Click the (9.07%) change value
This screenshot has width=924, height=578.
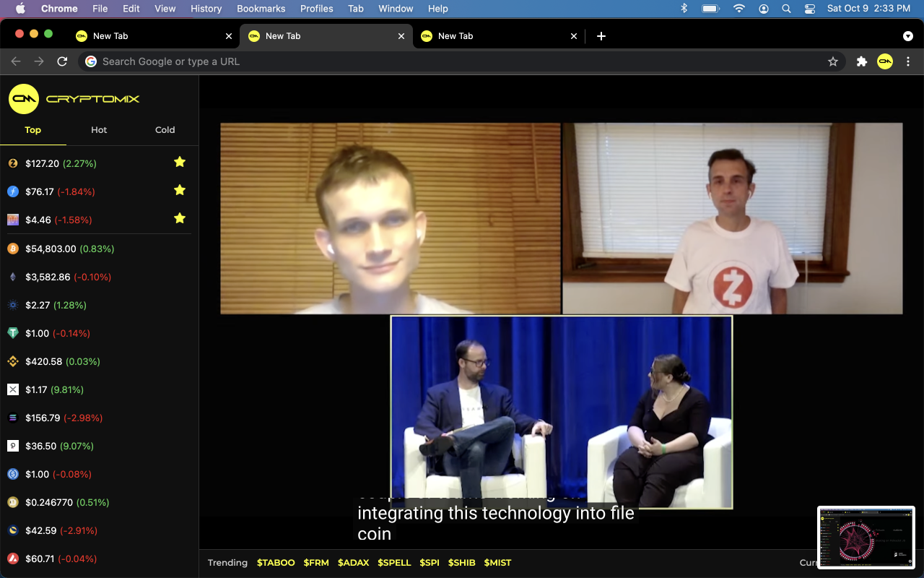78,446
